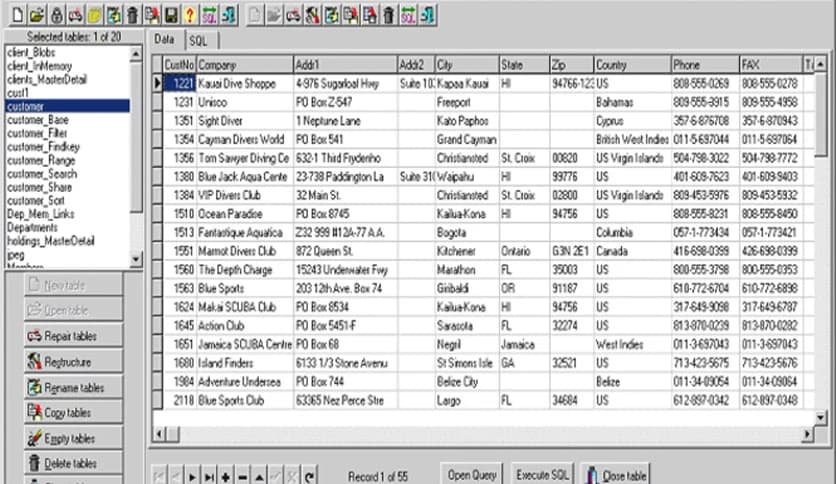Click the data grid horizontal scrollbar left arrow
Image resolution: width=836 pixels, height=484 pixels.
(159, 434)
